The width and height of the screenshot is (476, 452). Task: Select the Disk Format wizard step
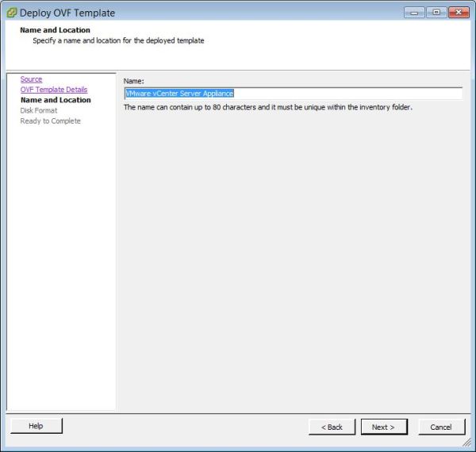[x=39, y=110]
